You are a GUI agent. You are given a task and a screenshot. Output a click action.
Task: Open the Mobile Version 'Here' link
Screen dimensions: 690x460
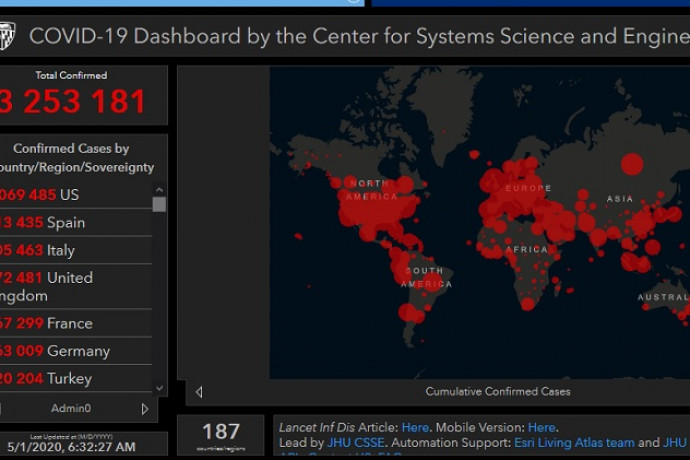(542, 427)
